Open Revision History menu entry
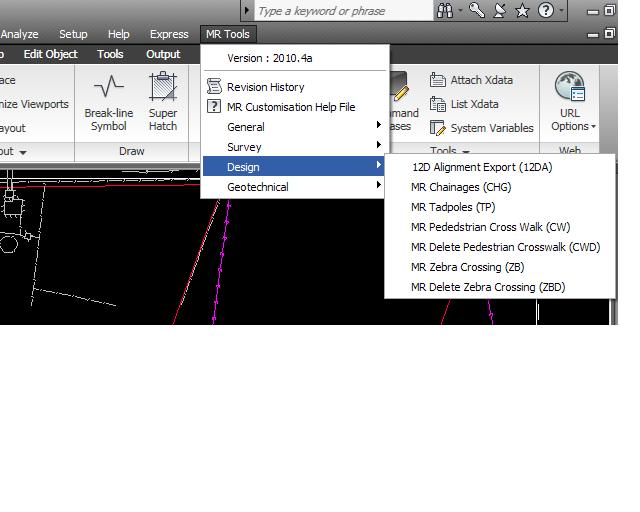This screenshot has height=512, width=640. click(x=294, y=87)
